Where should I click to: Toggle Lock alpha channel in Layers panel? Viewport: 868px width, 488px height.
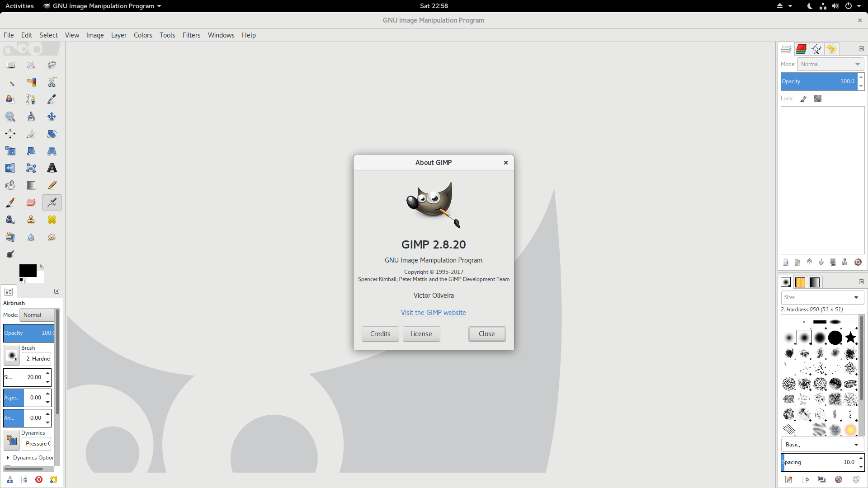click(818, 99)
